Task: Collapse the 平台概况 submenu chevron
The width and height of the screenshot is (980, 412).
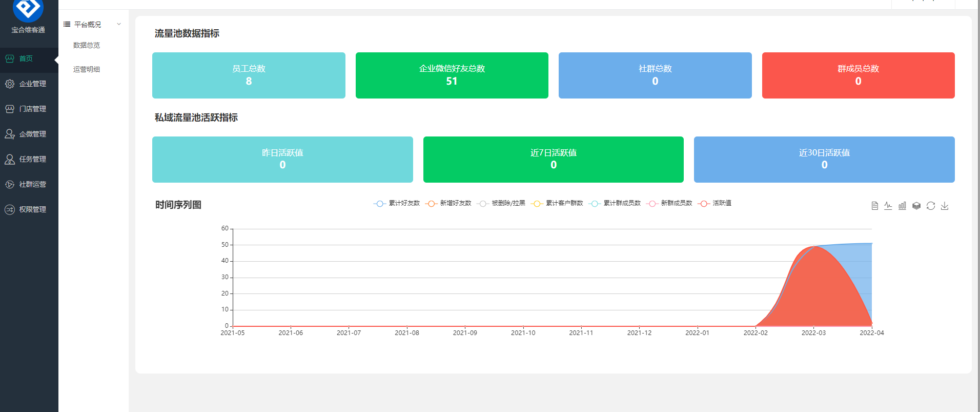Action: point(119,24)
